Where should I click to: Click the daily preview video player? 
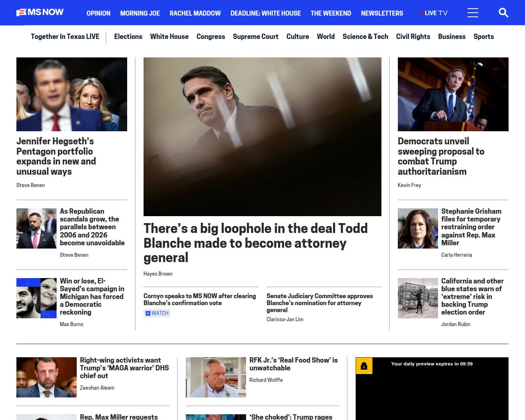(432, 389)
